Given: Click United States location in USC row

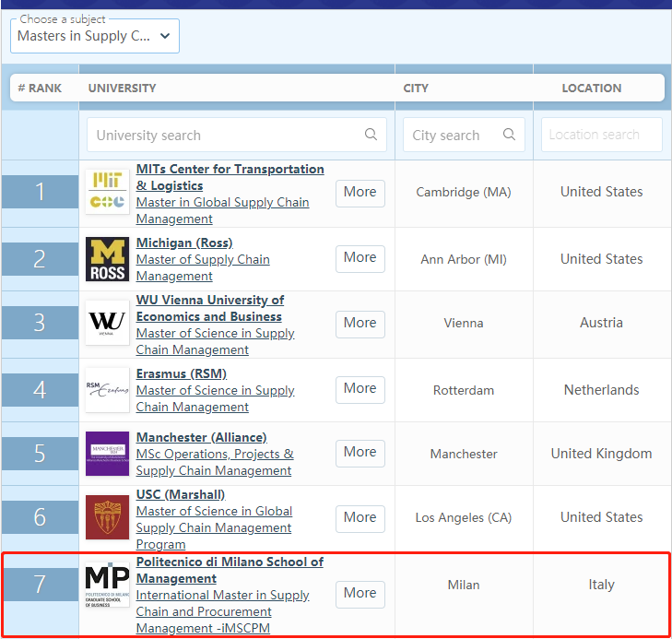Looking at the screenshot, I should click(601, 517).
